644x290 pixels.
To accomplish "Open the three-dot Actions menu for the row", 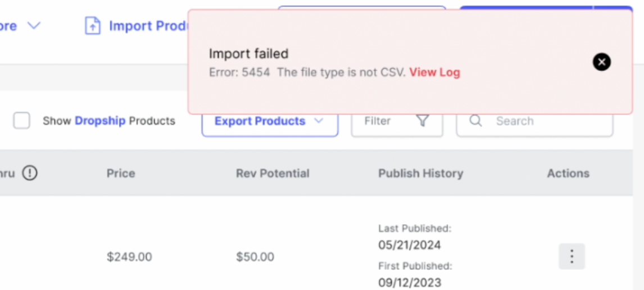I will pyautogui.click(x=572, y=257).
